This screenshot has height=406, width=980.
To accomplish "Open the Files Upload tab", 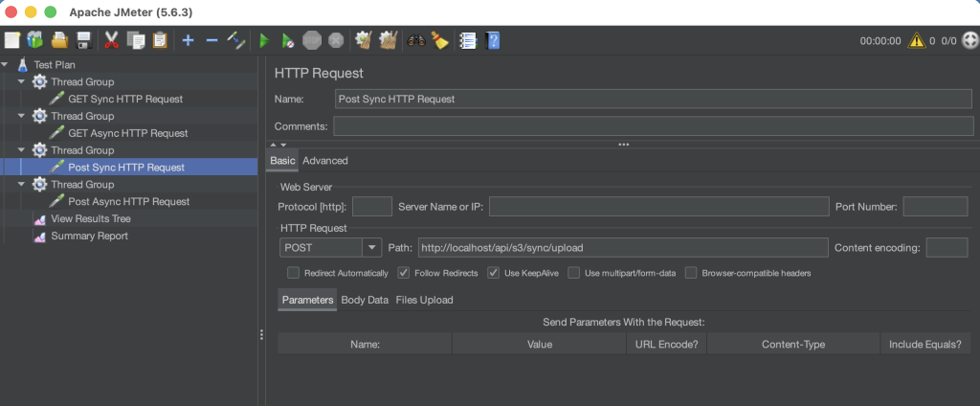I will [424, 300].
